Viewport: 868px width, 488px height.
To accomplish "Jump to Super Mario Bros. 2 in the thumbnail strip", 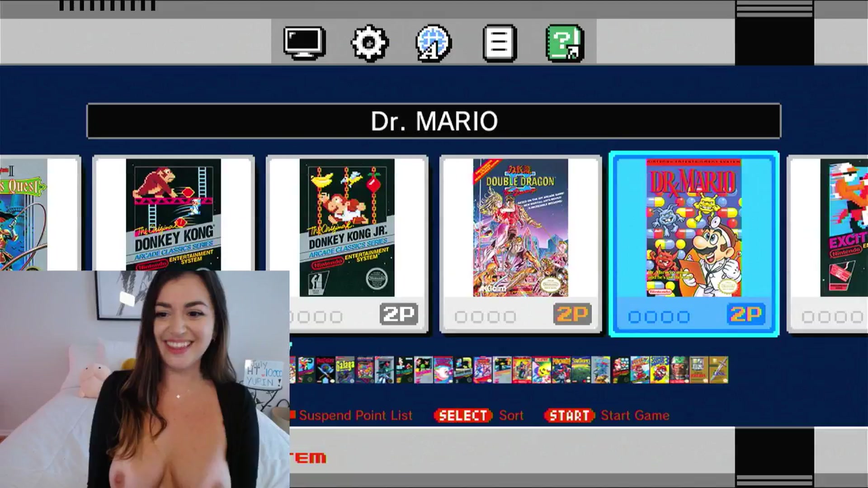I will 641,370.
